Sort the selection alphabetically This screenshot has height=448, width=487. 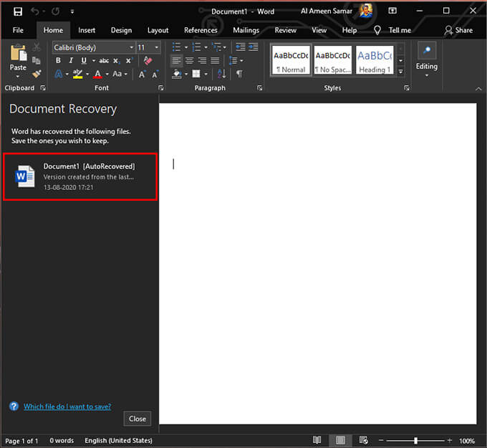pyautogui.click(x=221, y=74)
